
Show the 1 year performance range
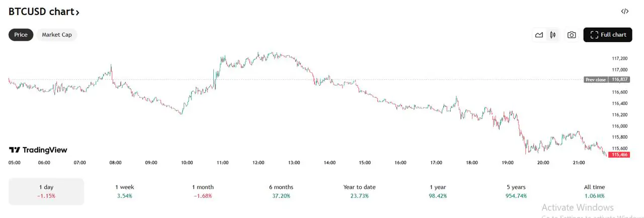[x=438, y=191]
